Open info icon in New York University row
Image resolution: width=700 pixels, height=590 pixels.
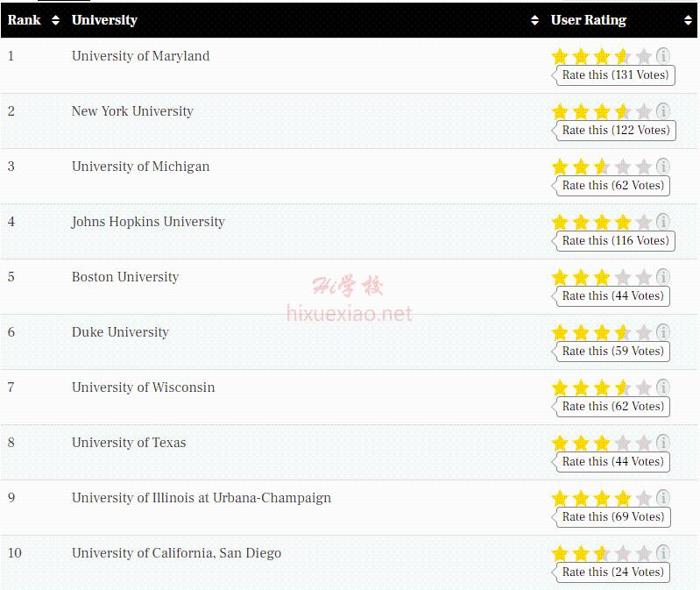(x=663, y=110)
